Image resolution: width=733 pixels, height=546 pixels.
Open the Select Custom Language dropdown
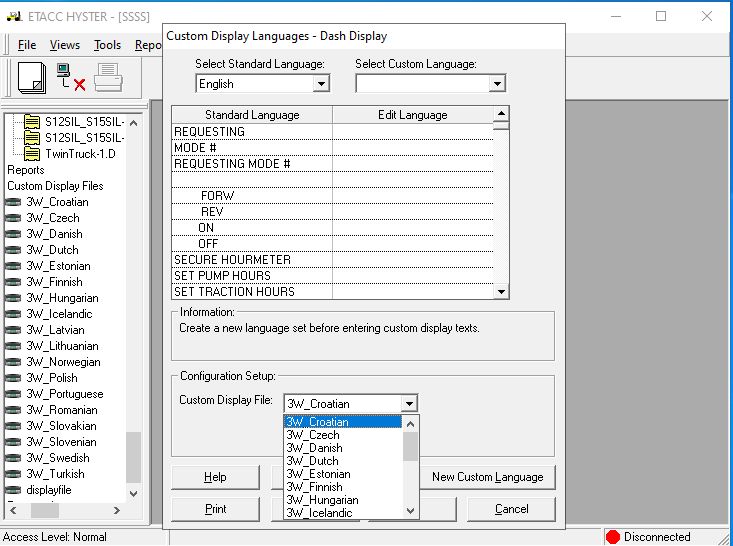pos(497,84)
